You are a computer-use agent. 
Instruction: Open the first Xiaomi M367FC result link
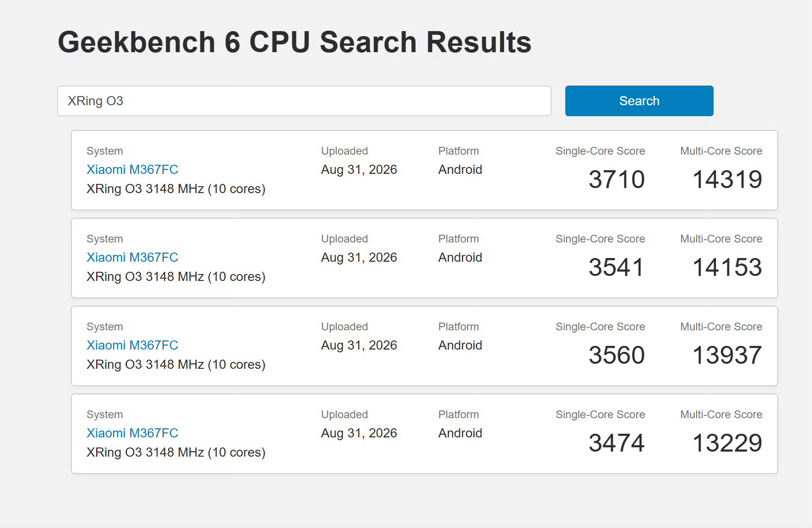(x=132, y=169)
